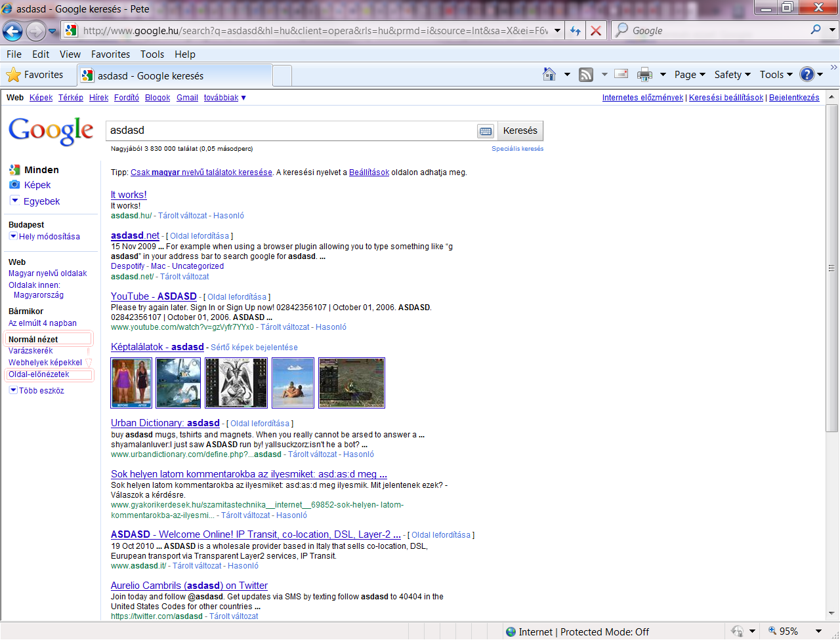Select Normál nézet view option

pos(33,340)
